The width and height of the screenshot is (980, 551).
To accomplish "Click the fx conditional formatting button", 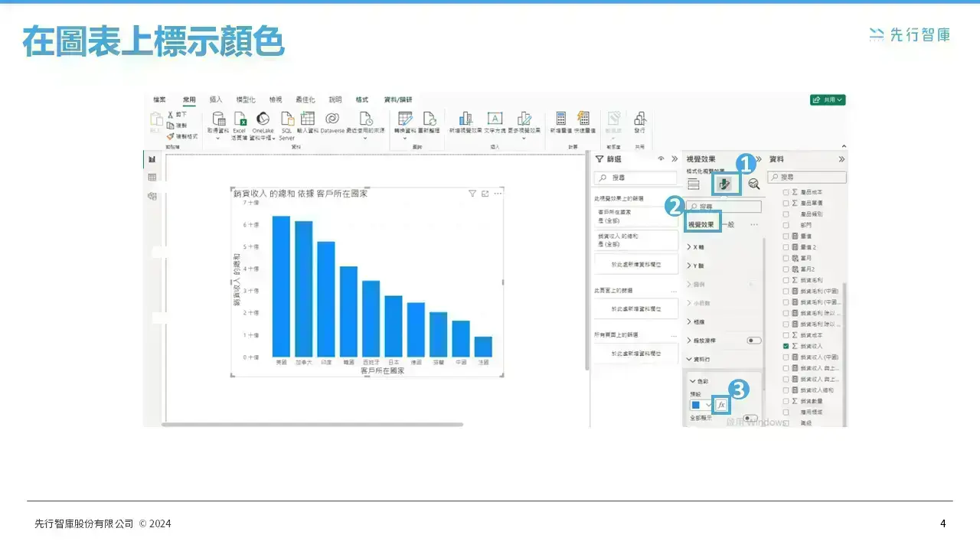I will [x=720, y=405].
